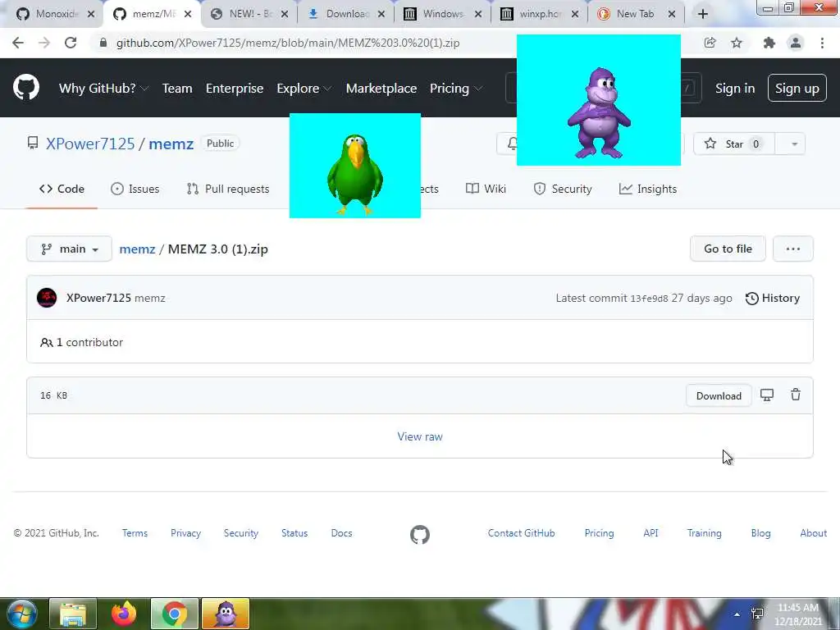Click the taskbar clock showing 11:45 AM

pos(798,614)
